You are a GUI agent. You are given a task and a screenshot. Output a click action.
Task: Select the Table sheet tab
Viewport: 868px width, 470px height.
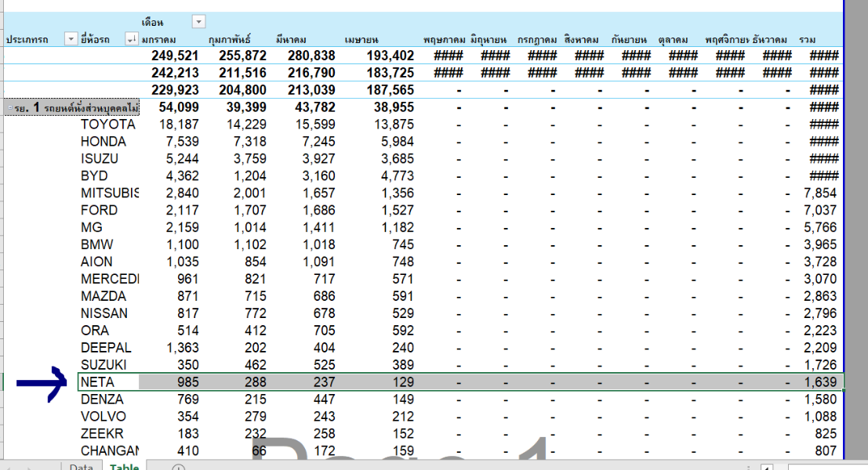click(124, 466)
